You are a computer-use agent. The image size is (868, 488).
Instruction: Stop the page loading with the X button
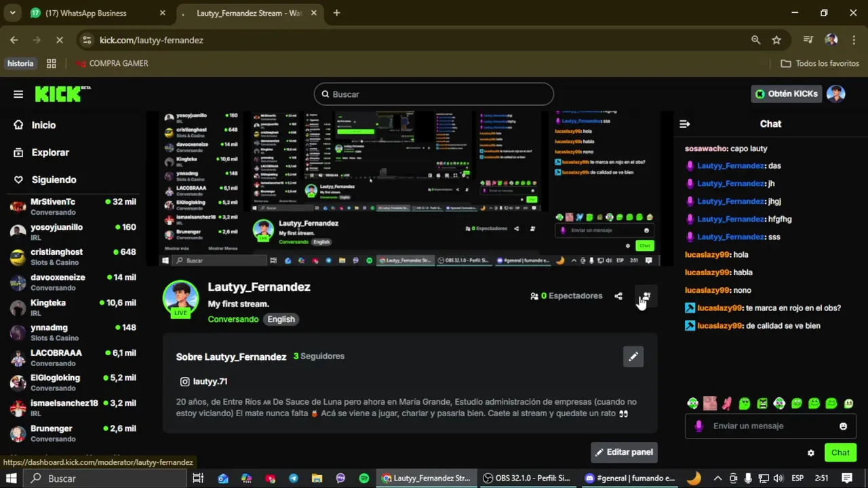(x=59, y=40)
